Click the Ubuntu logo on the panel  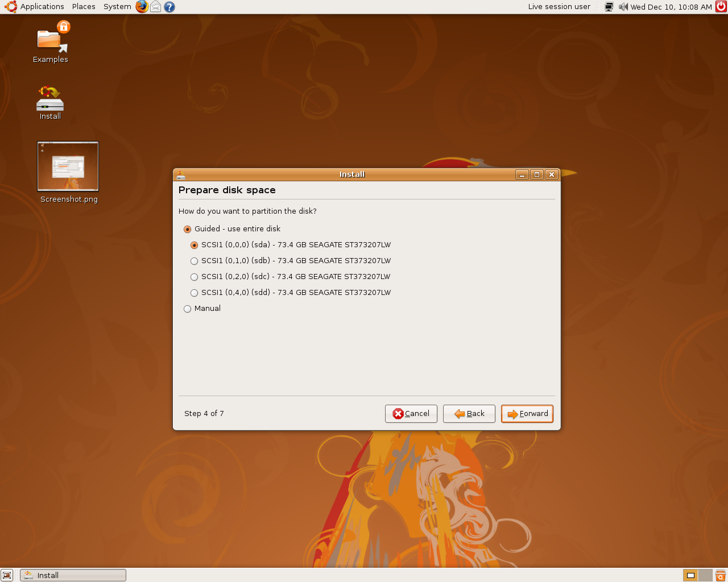pos(11,7)
